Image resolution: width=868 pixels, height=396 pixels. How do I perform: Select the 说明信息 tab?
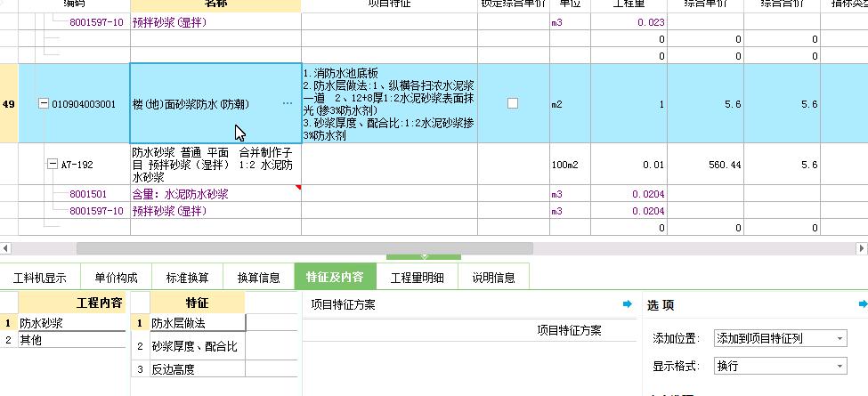click(x=493, y=277)
